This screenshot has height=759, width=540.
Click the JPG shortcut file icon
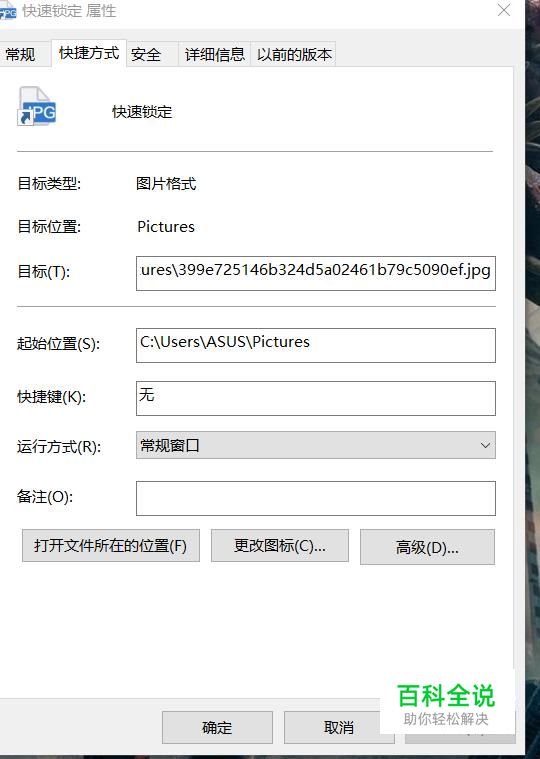click(37, 106)
